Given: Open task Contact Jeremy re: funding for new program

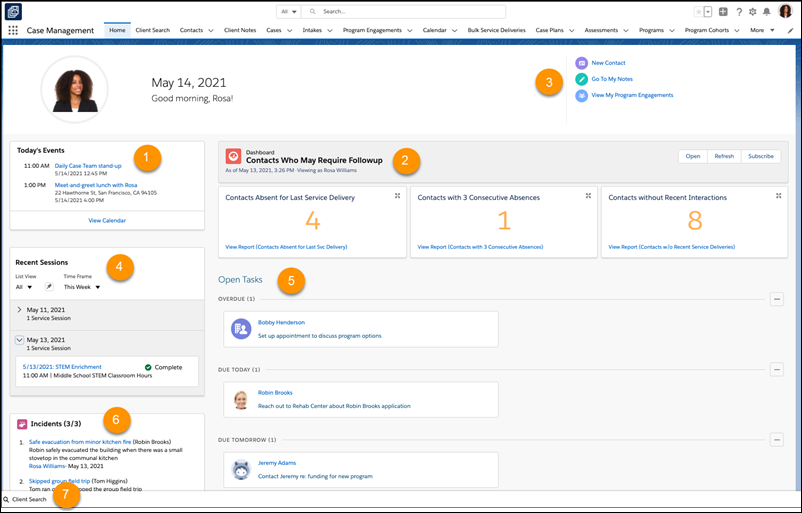Looking at the screenshot, I should click(315, 476).
